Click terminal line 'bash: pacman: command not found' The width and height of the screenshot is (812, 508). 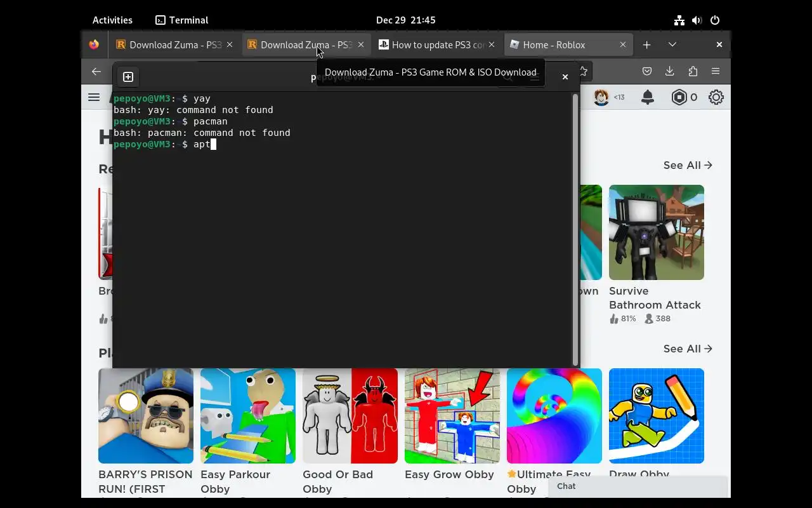click(202, 133)
